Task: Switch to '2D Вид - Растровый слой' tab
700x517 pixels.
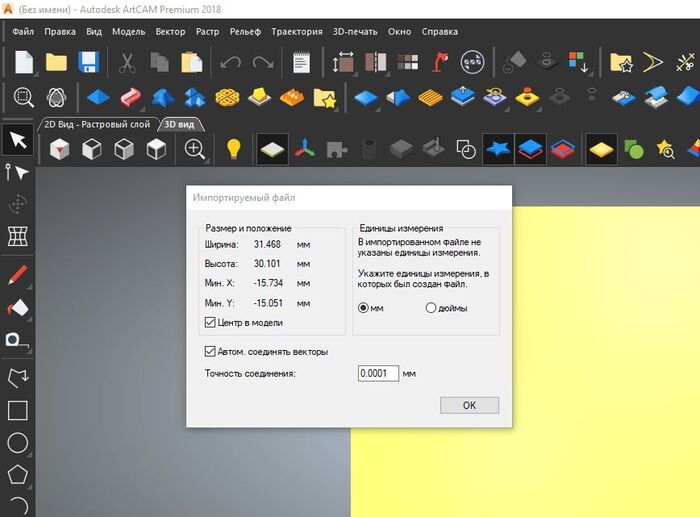Action: tap(97, 125)
